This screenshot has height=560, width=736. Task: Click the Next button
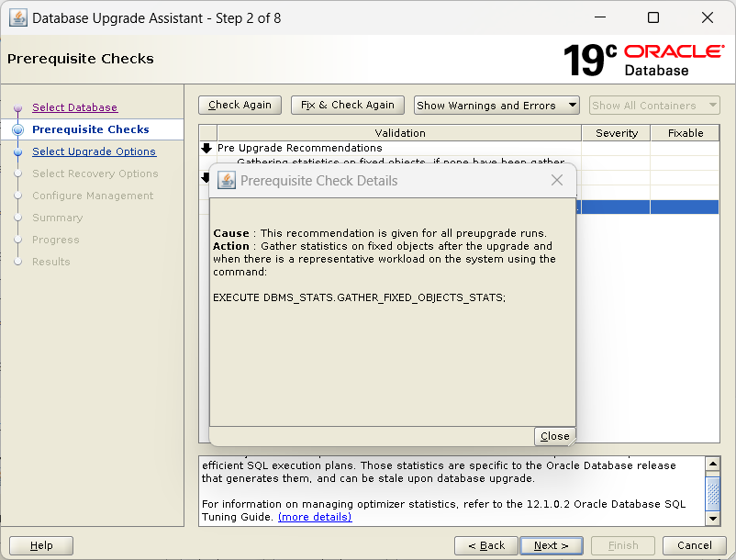coord(551,545)
